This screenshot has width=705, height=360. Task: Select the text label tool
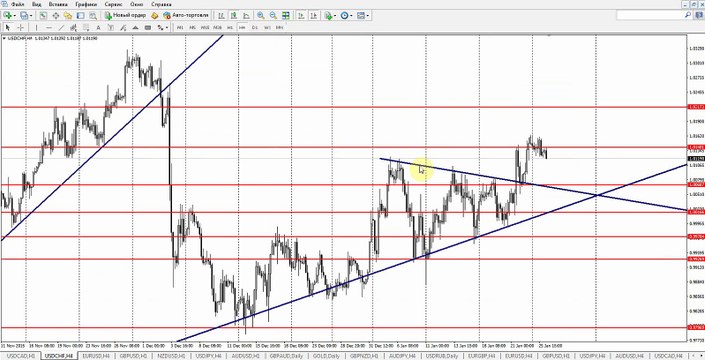pos(111,27)
